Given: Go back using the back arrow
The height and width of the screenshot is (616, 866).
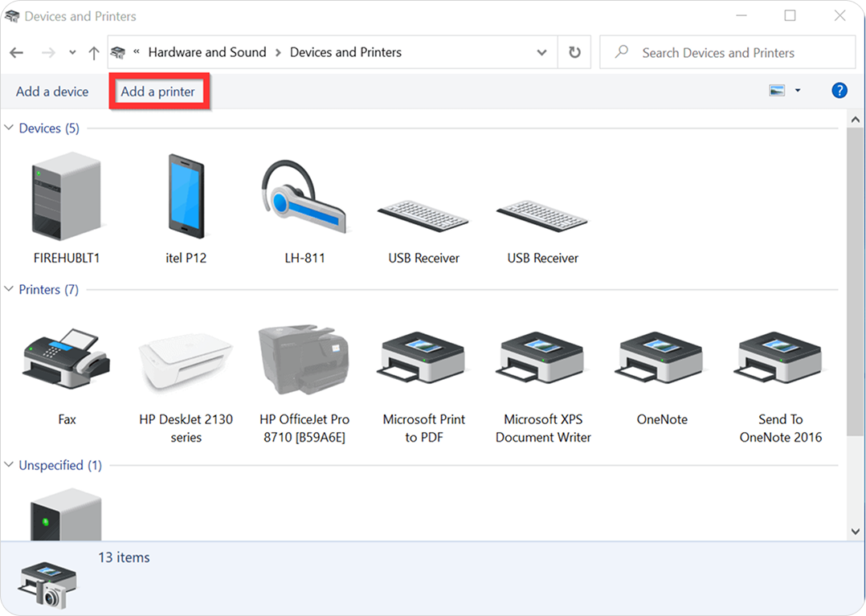Looking at the screenshot, I should coord(17,53).
